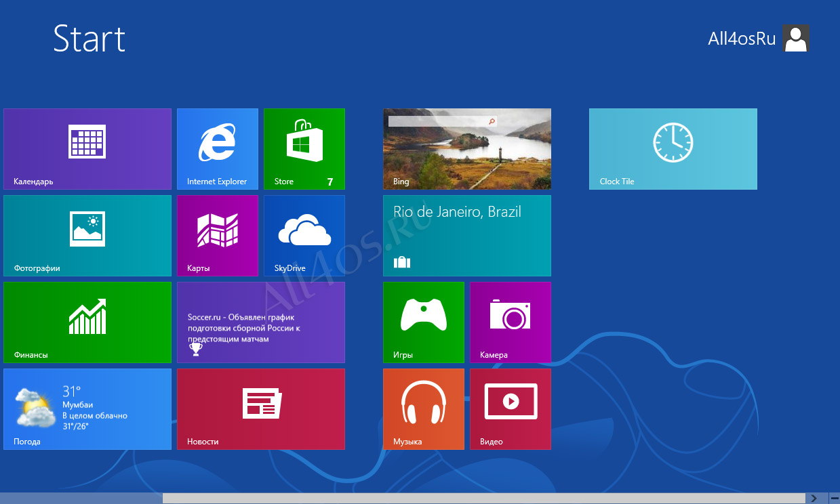Open the Камера camera tile
840x504 pixels.
click(511, 322)
